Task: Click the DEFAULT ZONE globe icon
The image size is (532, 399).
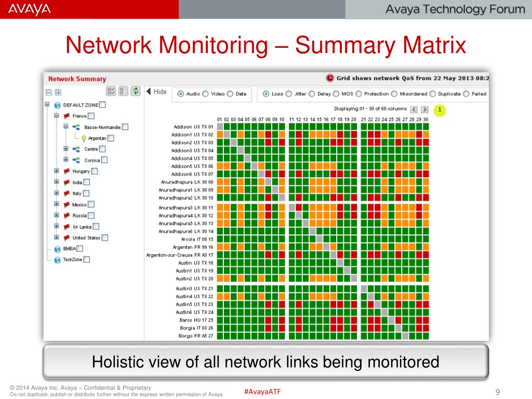Action: tap(57, 105)
